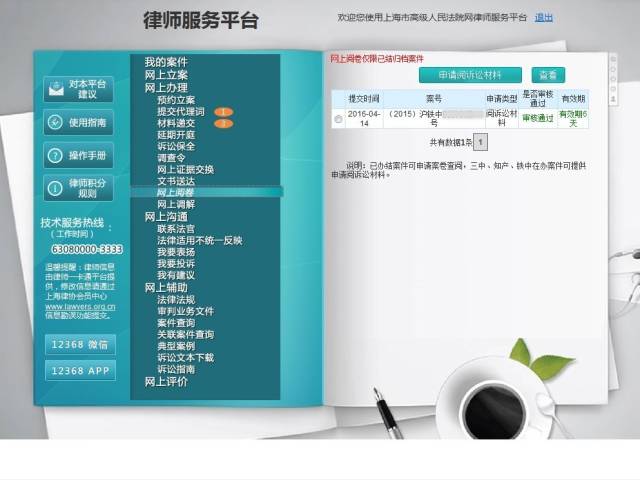This screenshot has height=480, width=640.
Task: Click the compass icon beside 使用指南
Action: pos(54,122)
